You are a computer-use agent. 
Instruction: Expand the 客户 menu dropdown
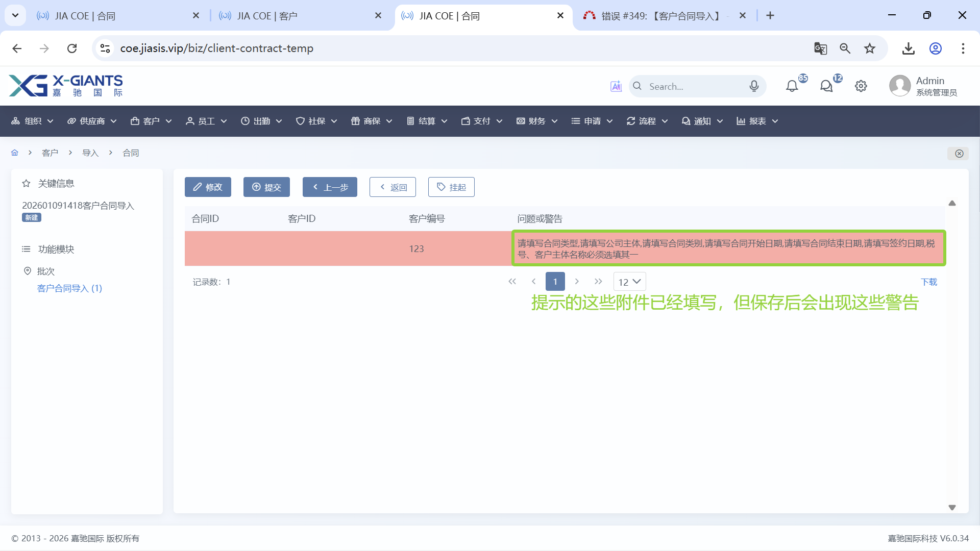(x=151, y=121)
